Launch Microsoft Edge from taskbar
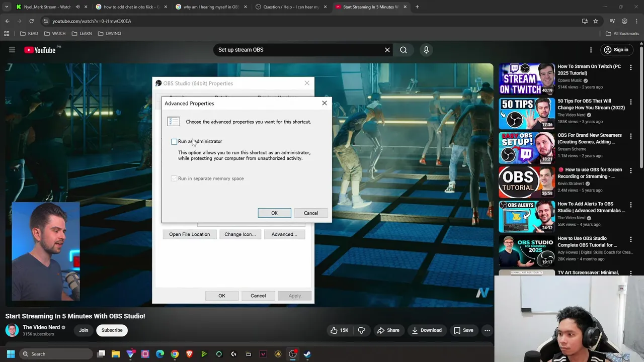Image resolution: width=644 pixels, height=362 pixels. [160, 354]
